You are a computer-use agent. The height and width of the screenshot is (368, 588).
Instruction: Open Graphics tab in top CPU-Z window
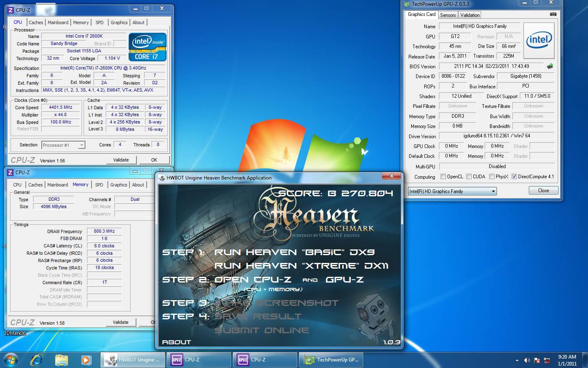point(119,22)
